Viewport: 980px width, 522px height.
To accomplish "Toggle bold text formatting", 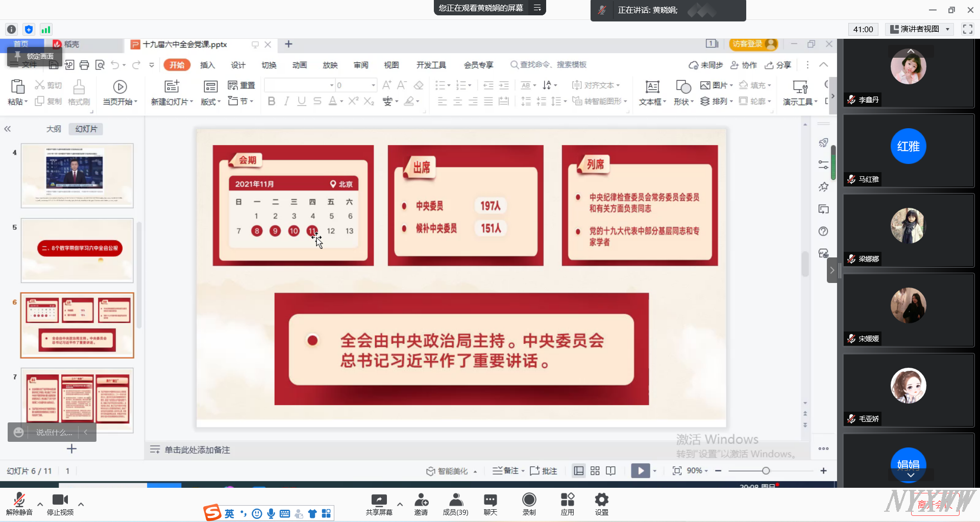I will (x=272, y=101).
